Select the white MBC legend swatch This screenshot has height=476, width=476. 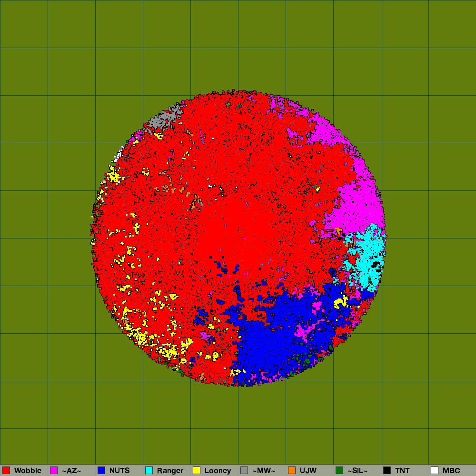click(x=435, y=470)
